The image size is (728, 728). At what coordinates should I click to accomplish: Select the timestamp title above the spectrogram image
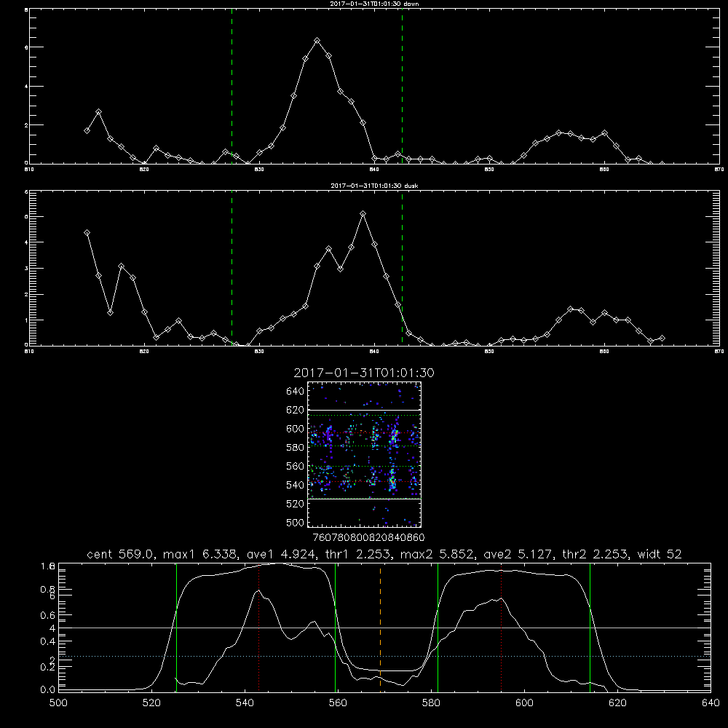pos(364,373)
